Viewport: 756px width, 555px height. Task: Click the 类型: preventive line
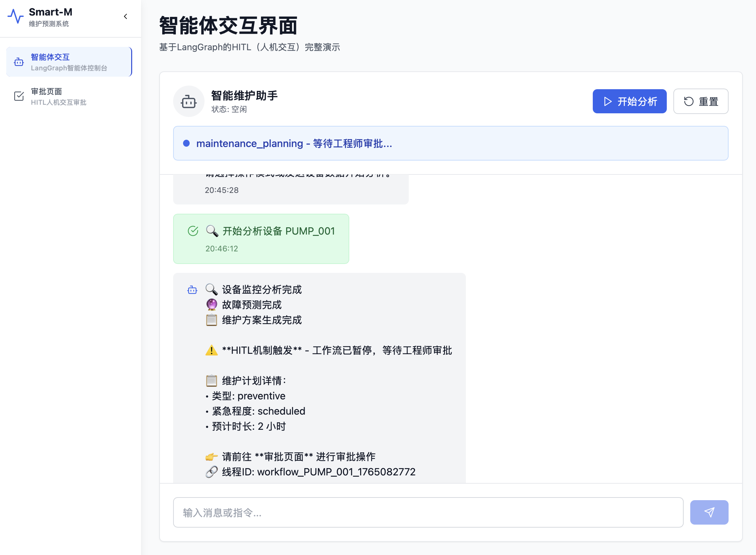point(246,396)
